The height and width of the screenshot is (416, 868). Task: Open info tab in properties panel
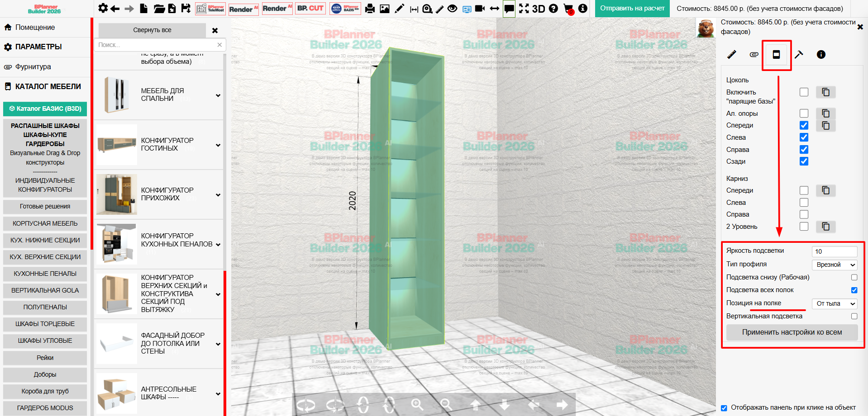[821, 54]
